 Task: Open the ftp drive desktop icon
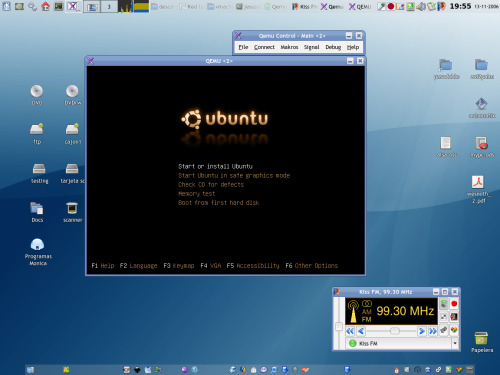(37, 133)
